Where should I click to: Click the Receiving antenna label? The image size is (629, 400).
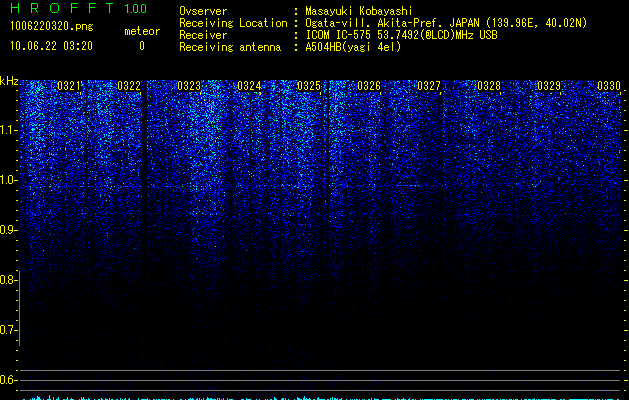[x=230, y=47]
